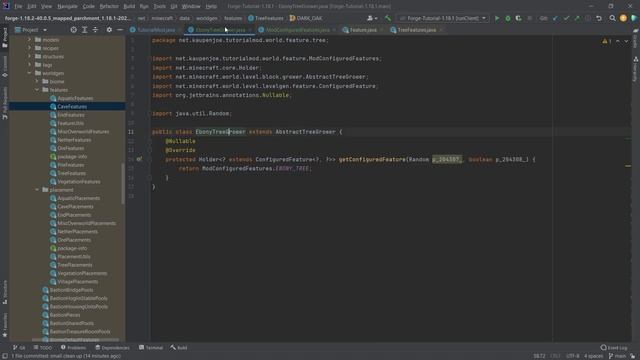Screen dimensions: 640x360
Task: Select NetherFeatures file
Action: pos(74,140)
